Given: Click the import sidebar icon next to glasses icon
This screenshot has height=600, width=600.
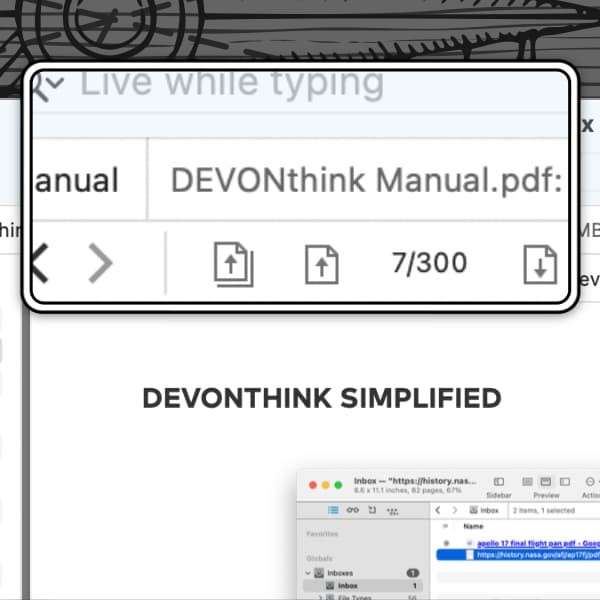Looking at the screenshot, I should (x=372, y=510).
